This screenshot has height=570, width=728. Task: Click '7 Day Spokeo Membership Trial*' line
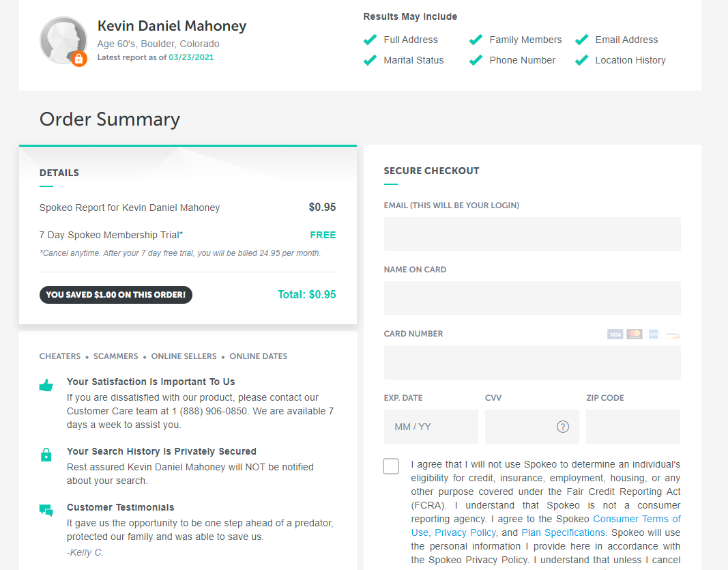coord(111,235)
